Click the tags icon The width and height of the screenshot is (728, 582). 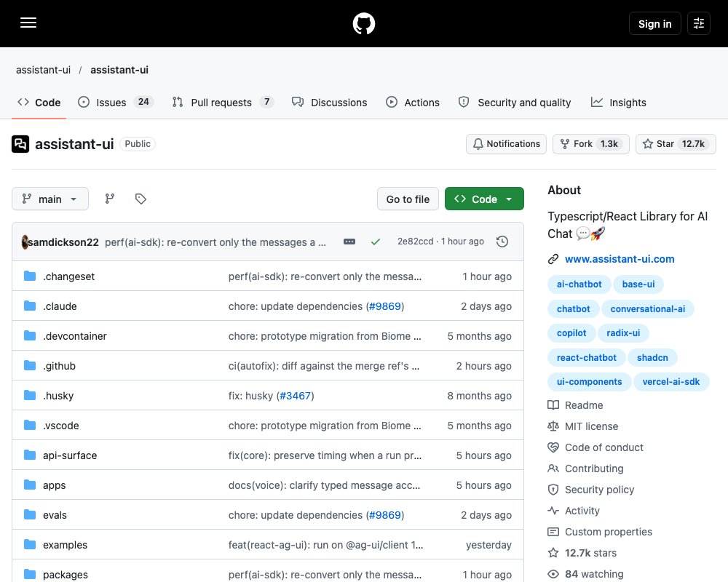141,199
